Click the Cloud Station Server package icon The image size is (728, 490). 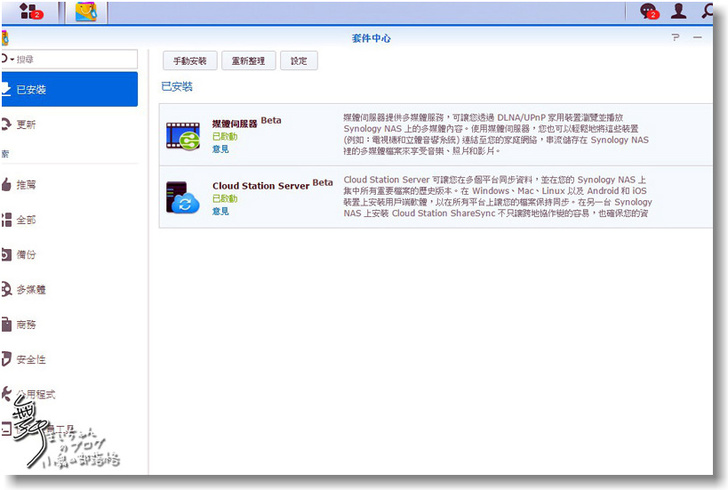(x=183, y=198)
